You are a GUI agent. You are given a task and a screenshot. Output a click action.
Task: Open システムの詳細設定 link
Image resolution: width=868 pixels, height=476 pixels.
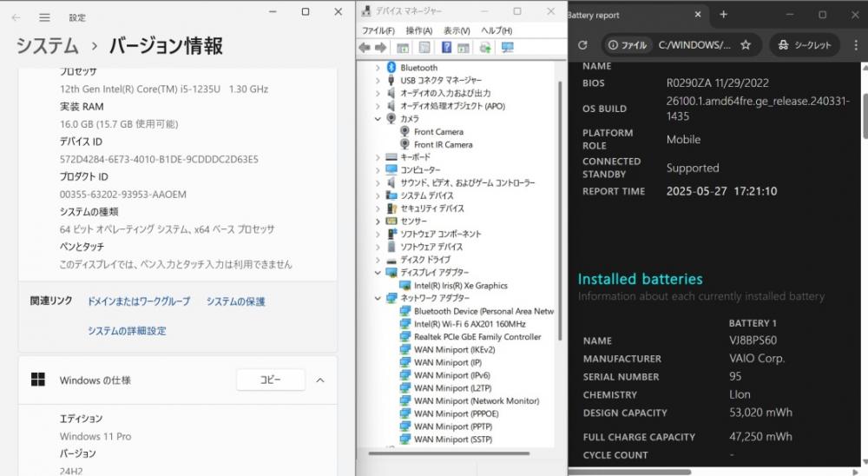point(127,331)
